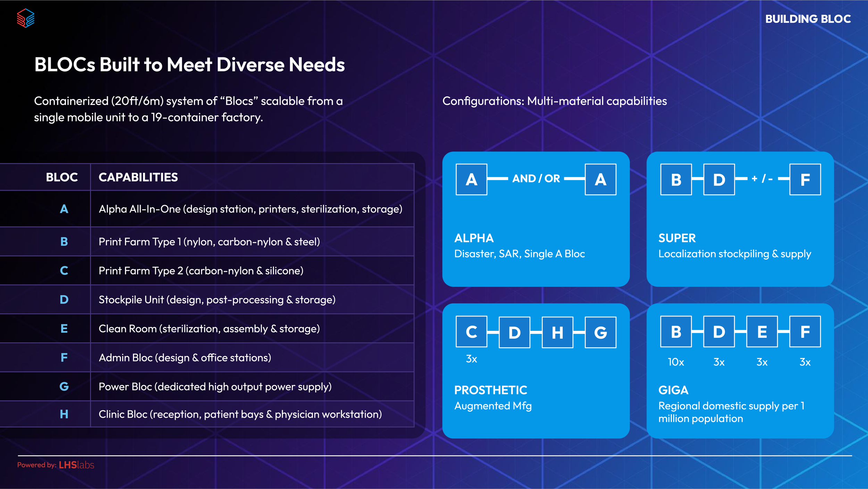Image resolution: width=868 pixels, height=489 pixels.
Task: Select Clean Room row in table
Action: pos(209,328)
